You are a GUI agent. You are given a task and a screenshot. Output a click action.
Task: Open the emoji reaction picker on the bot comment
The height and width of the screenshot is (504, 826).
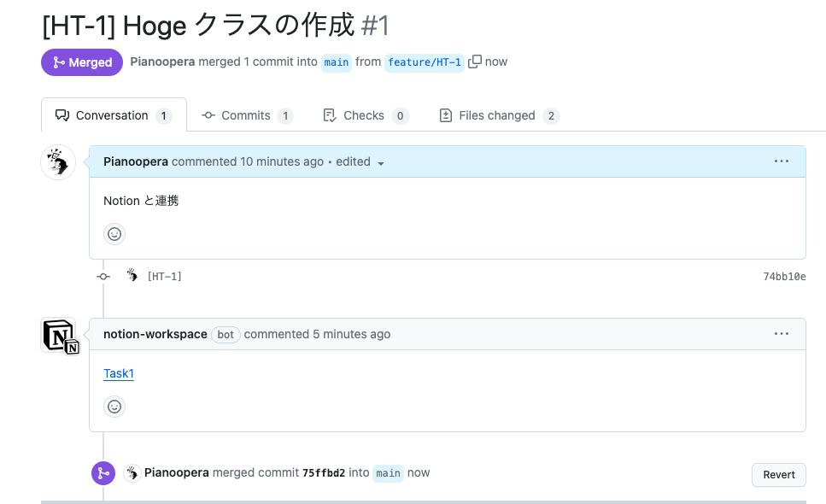point(114,406)
